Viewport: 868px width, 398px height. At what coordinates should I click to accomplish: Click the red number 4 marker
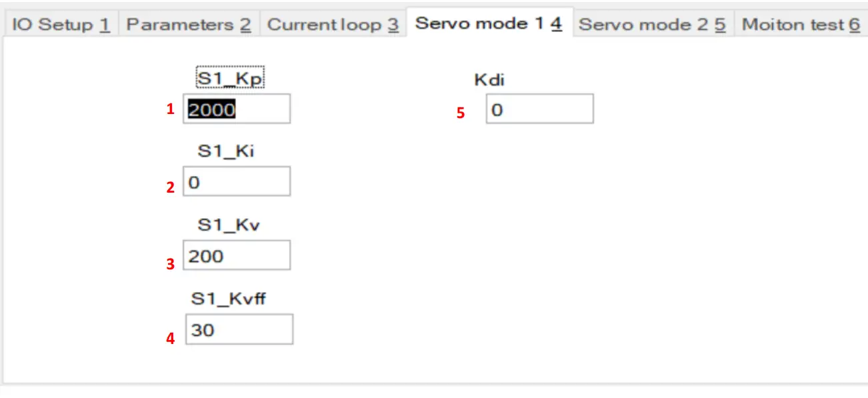point(171,339)
